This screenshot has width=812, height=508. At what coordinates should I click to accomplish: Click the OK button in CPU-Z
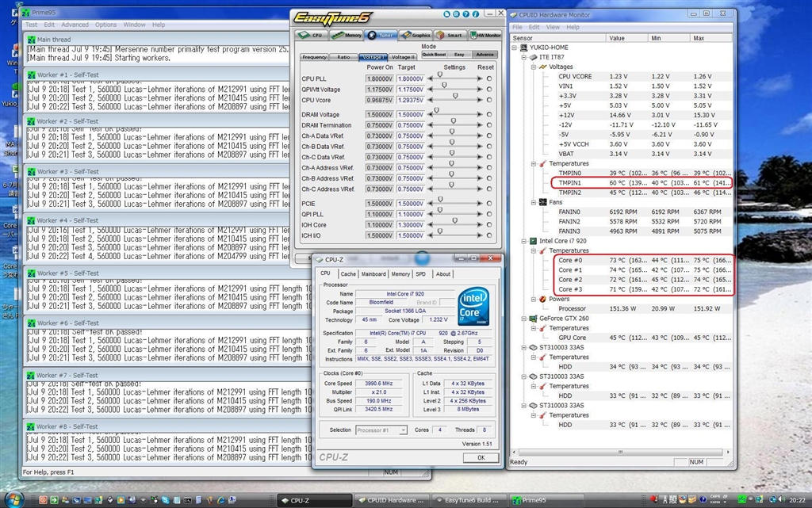[x=481, y=458]
